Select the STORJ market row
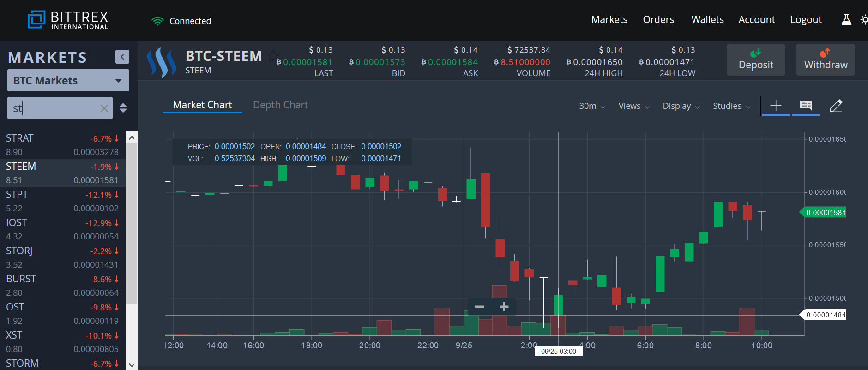This screenshot has height=370, width=868. pos(63,257)
